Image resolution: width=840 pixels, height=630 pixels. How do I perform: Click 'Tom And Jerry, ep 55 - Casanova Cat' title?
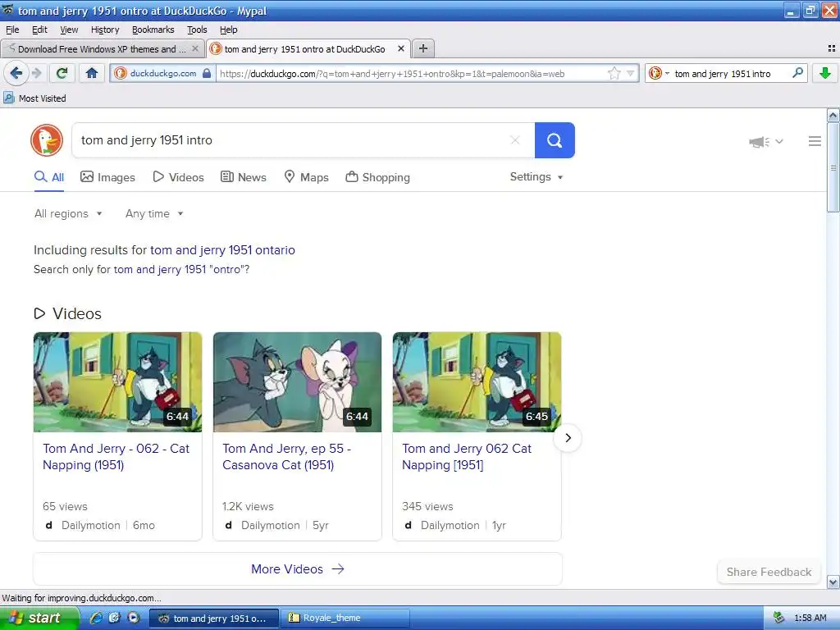[286, 456]
